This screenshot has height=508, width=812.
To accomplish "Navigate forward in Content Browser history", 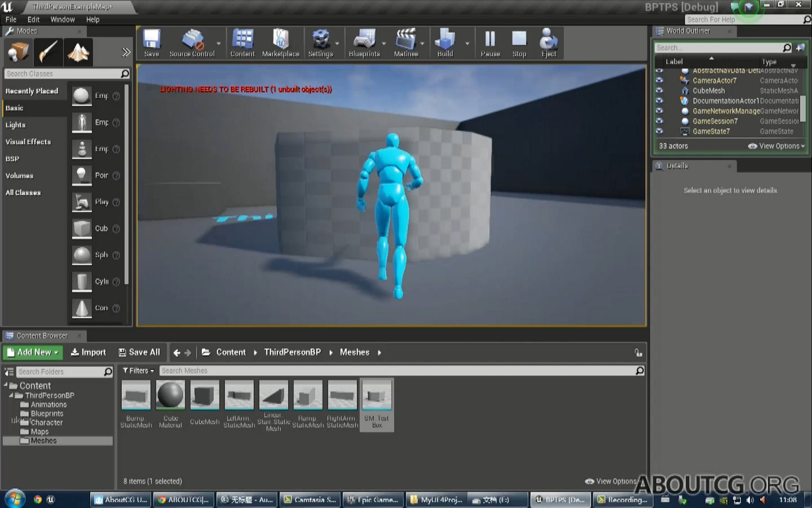I will [x=188, y=353].
